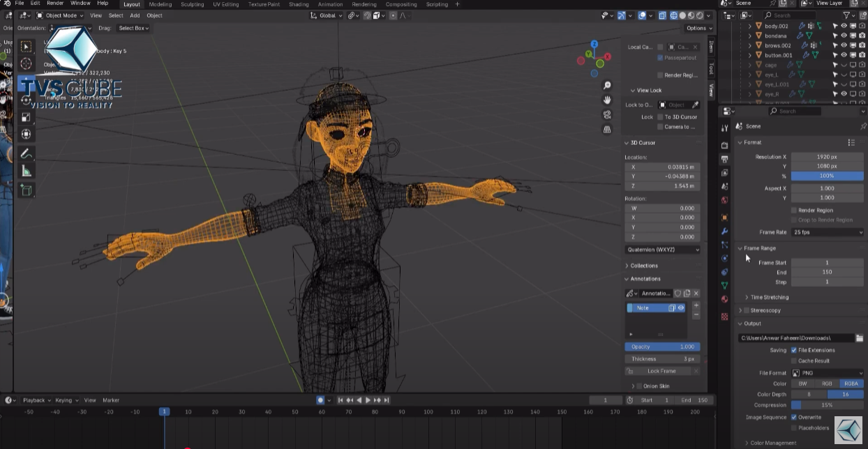Switch to wireframe shading mode

point(674,15)
